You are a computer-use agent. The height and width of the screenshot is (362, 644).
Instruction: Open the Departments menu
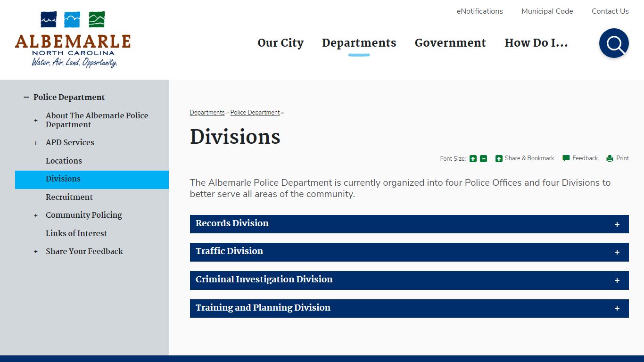359,43
